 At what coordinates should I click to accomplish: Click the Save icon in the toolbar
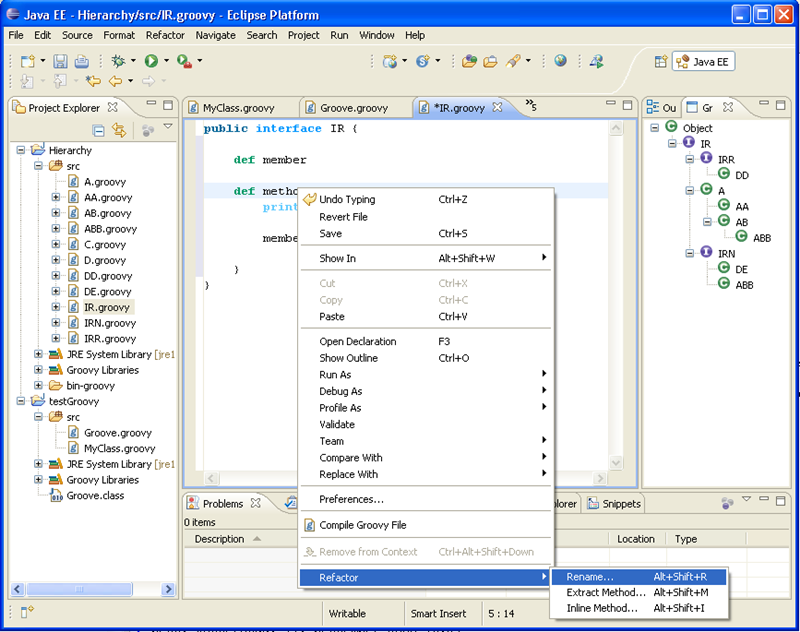tap(60, 61)
